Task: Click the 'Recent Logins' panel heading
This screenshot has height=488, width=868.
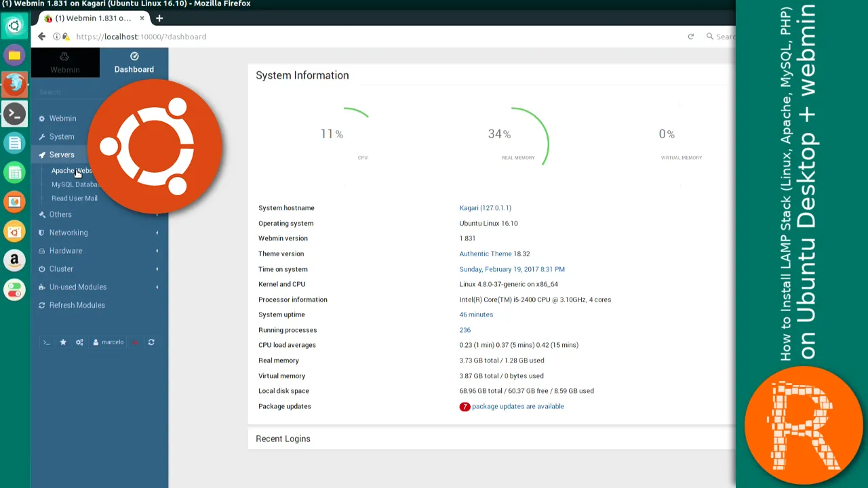Action: tap(283, 439)
